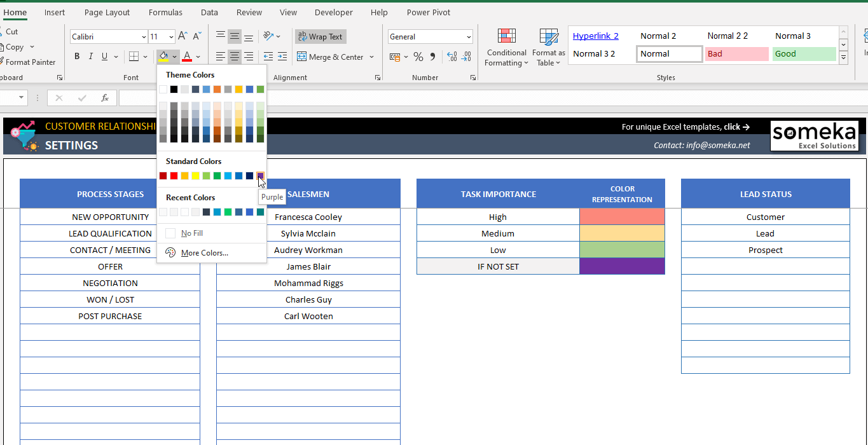Click the Insert Function fx icon
The width and height of the screenshot is (868, 445).
[105, 97]
